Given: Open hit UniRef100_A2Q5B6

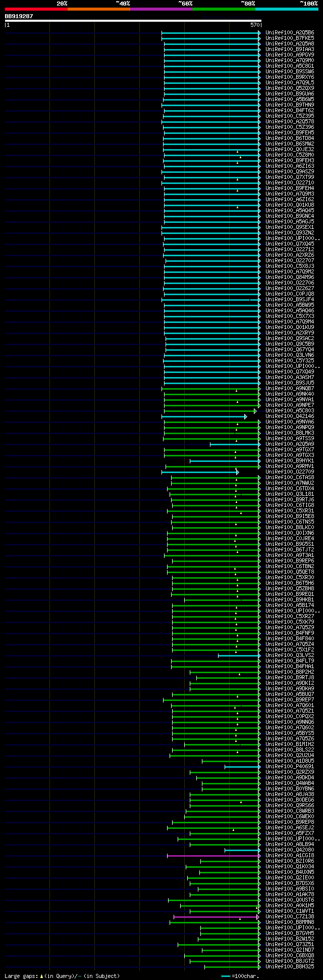Looking at the screenshot, I should tap(290, 33).
